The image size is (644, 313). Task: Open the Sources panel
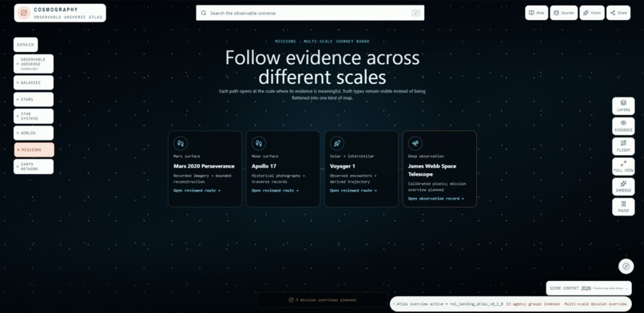tap(563, 13)
